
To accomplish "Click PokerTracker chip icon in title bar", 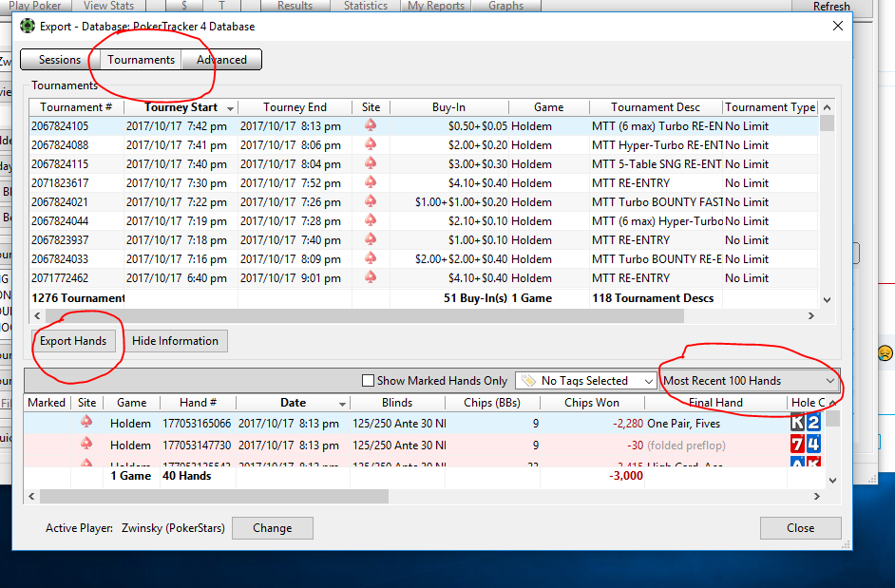I will coord(28,27).
